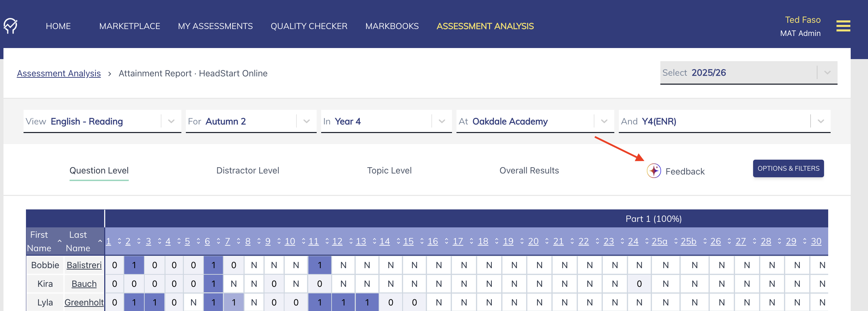Click sort arrows beside question 1
This screenshot has width=868, height=311.
pyautogui.click(x=119, y=241)
